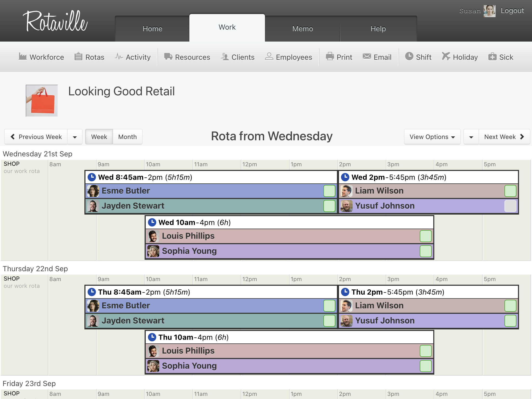Screen dimensions: 532x399
Task: Open the Workforce factory icon
Action: pyautogui.click(x=23, y=56)
